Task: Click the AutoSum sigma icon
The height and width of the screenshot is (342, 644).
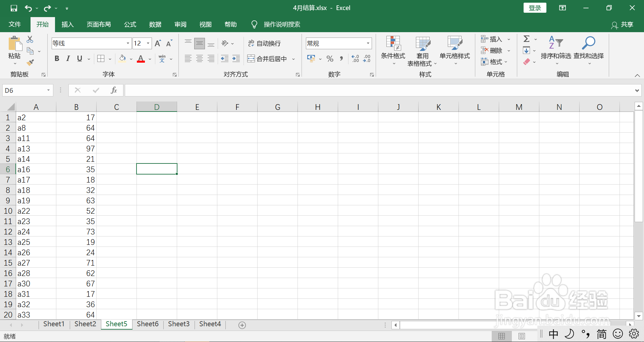Action: [527, 39]
